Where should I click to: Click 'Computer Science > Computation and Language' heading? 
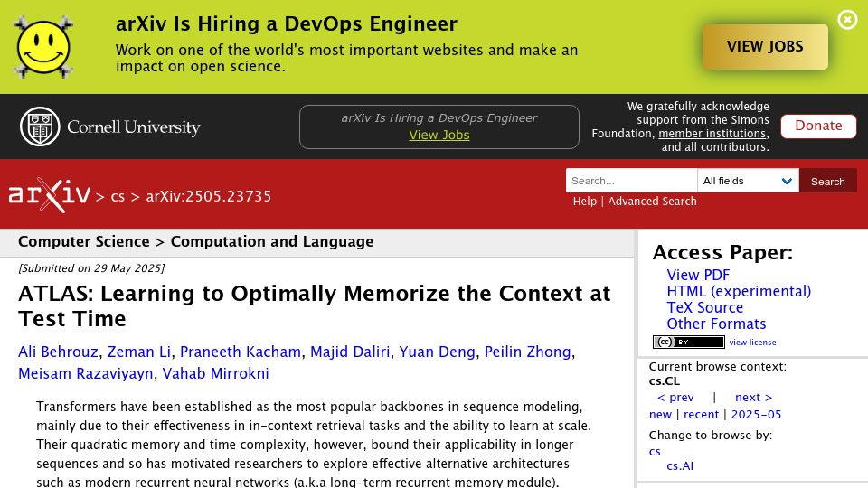click(196, 242)
